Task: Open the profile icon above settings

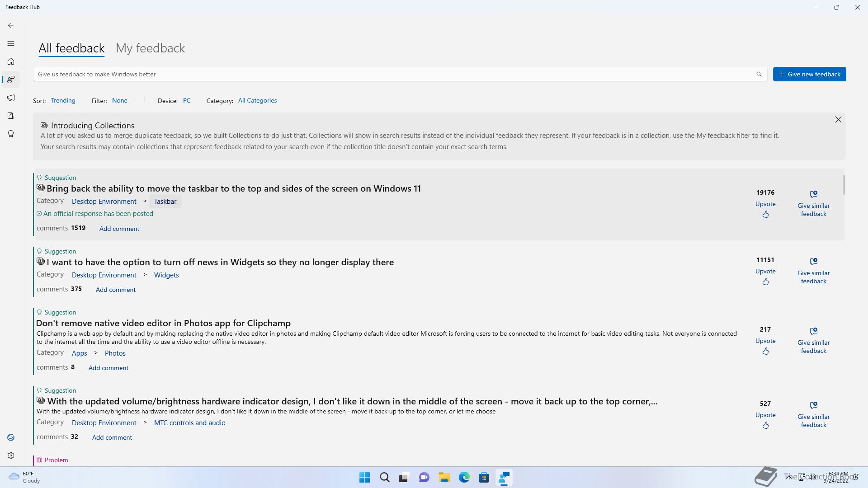Action: [11, 437]
